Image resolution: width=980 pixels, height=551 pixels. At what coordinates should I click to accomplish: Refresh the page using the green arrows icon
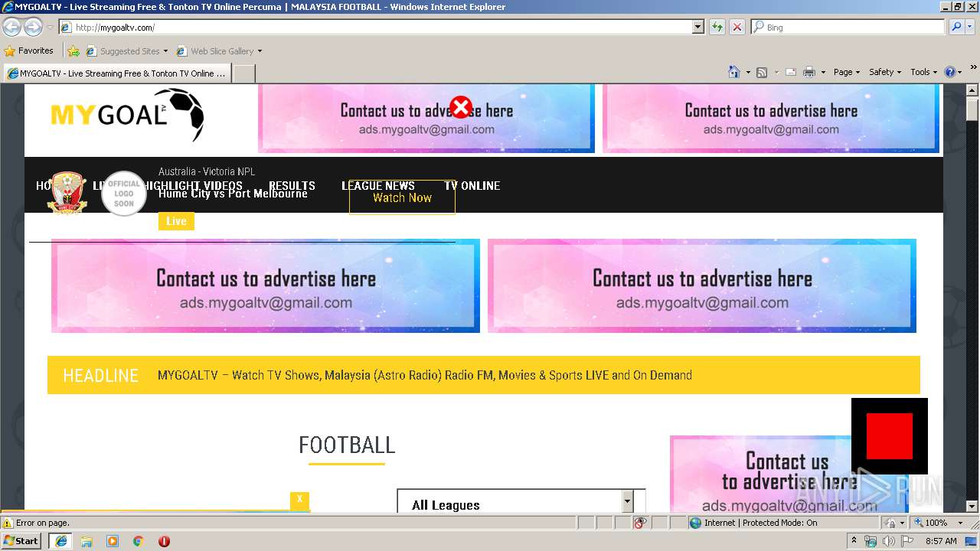tap(717, 27)
